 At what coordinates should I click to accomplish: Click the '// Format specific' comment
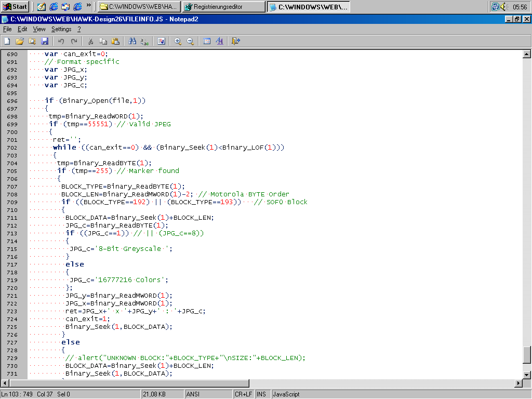coord(82,62)
